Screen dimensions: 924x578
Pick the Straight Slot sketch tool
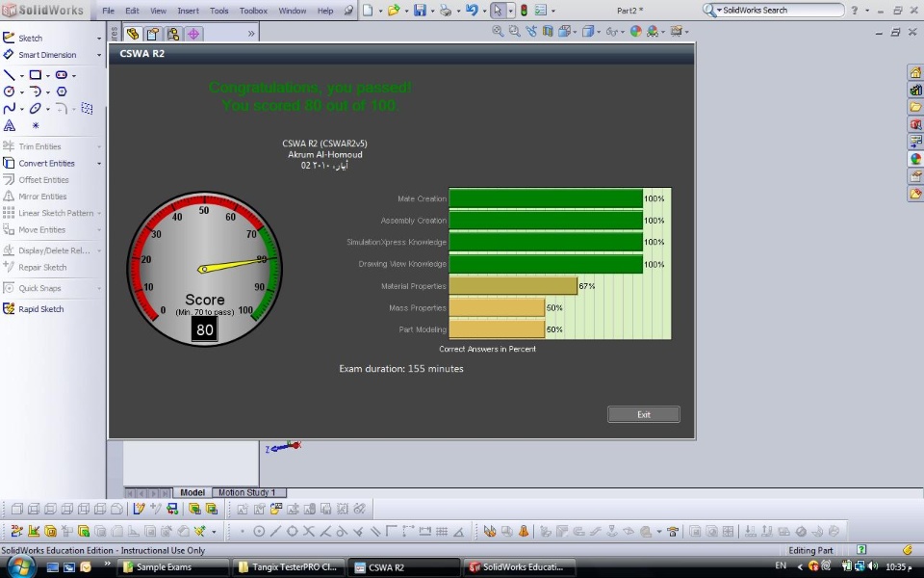pyautogui.click(x=62, y=75)
